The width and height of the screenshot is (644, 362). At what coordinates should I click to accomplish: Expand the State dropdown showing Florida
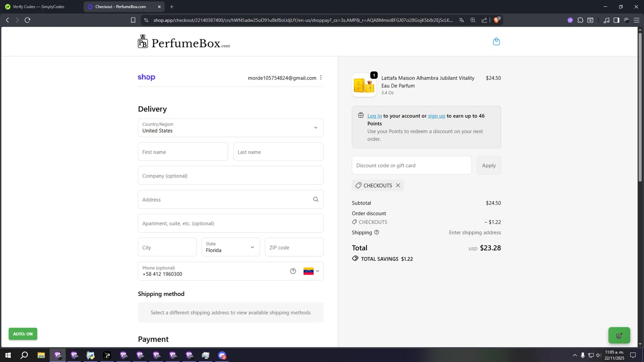tap(231, 247)
